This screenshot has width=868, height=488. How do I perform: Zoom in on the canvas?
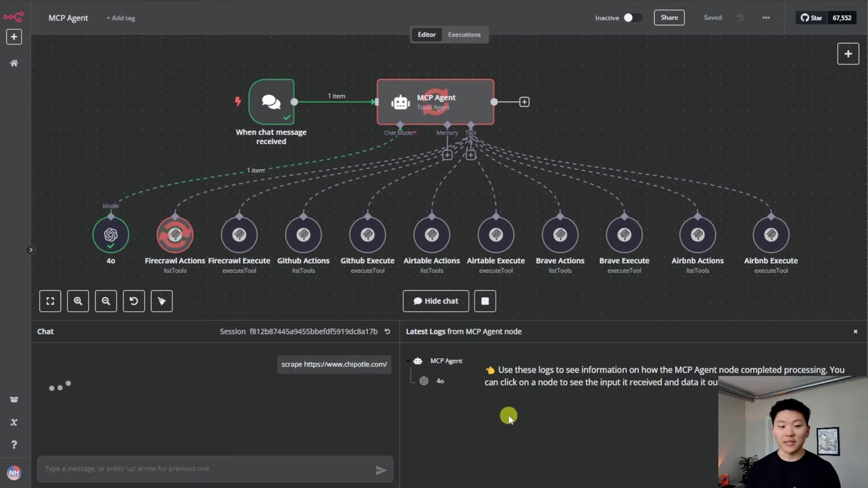point(78,301)
